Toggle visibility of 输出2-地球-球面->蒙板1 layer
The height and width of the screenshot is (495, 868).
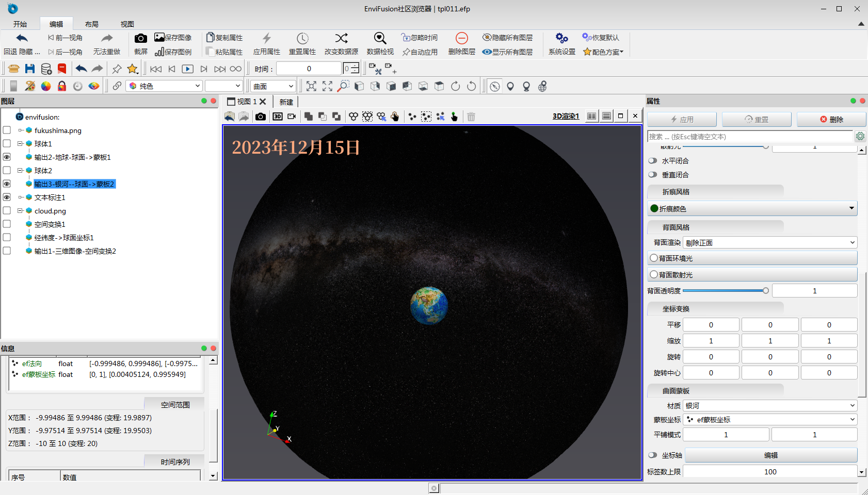point(7,157)
